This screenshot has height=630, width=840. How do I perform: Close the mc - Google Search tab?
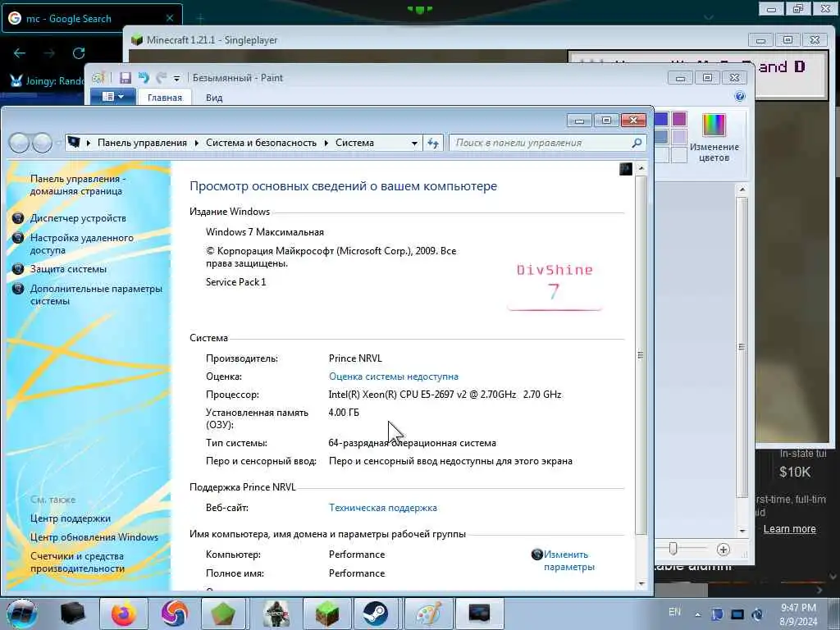click(x=170, y=18)
